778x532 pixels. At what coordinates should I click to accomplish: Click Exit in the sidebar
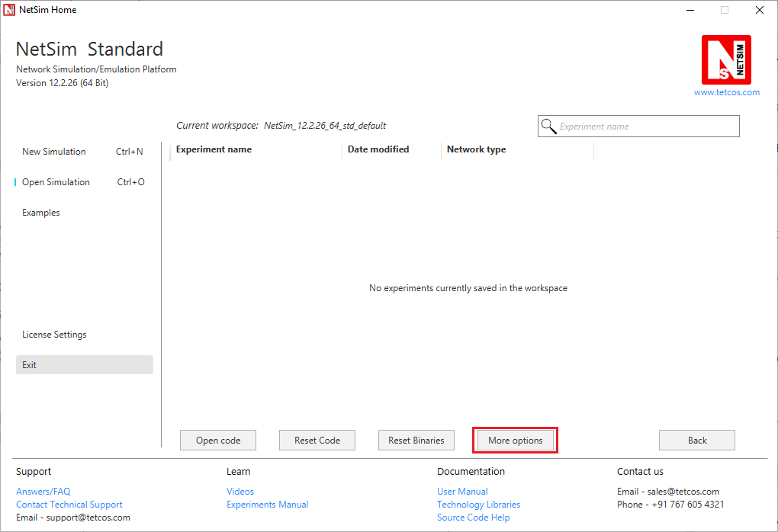coord(85,365)
